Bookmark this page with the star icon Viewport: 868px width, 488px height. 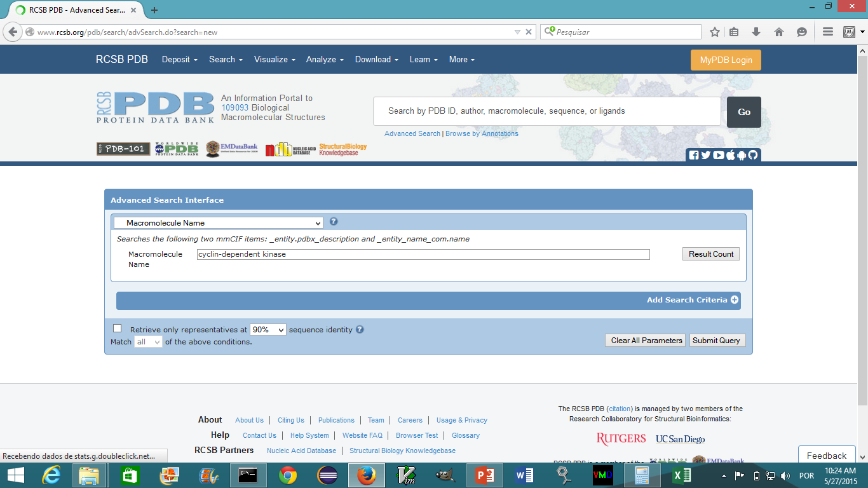[x=715, y=32]
